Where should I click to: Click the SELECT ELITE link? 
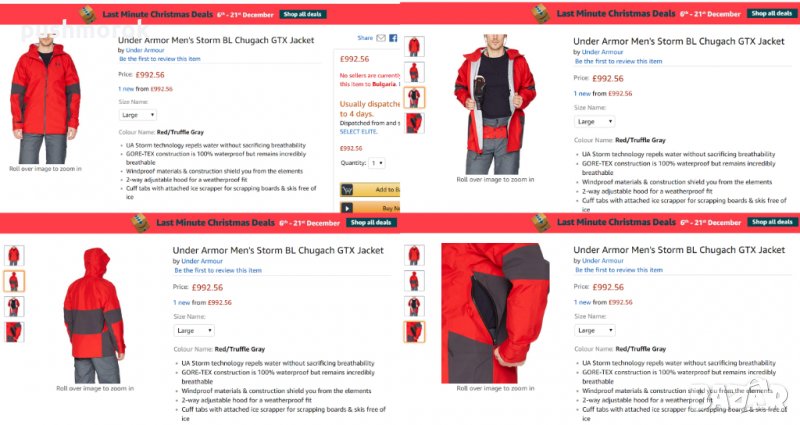click(359, 132)
